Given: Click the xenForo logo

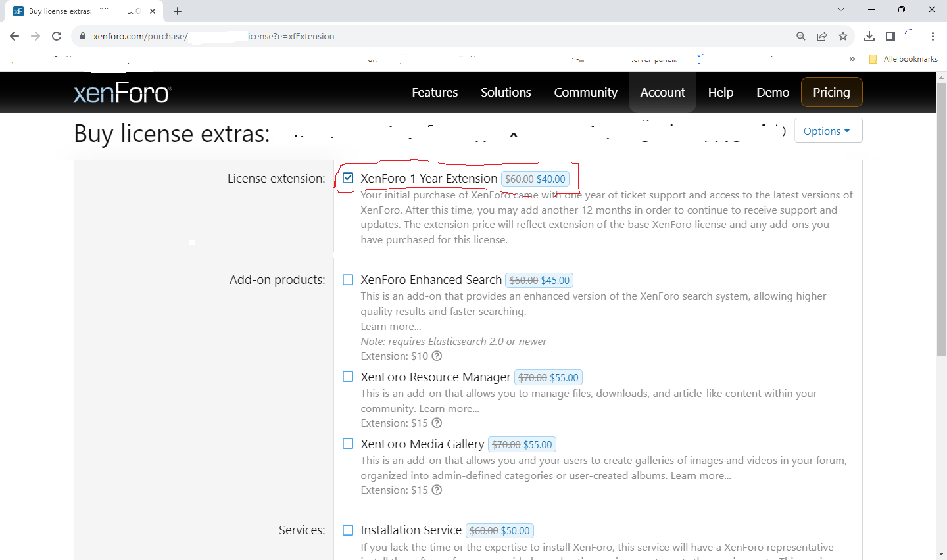Looking at the screenshot, I should 122,93.
